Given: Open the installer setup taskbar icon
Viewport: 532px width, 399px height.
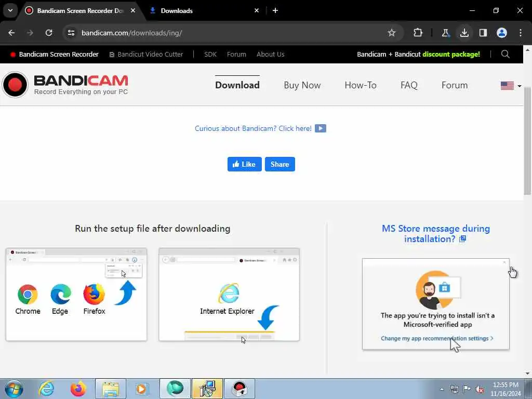Looking at the screenshot, I should pyautogui.click(x=207, y=389).
